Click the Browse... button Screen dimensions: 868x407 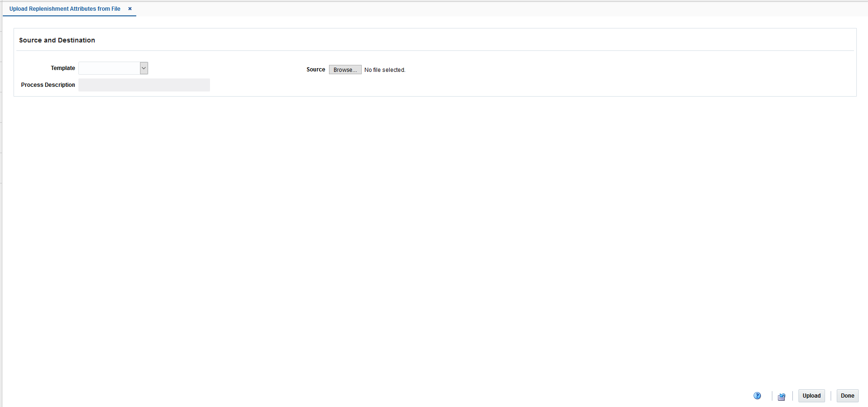point(345,70)
